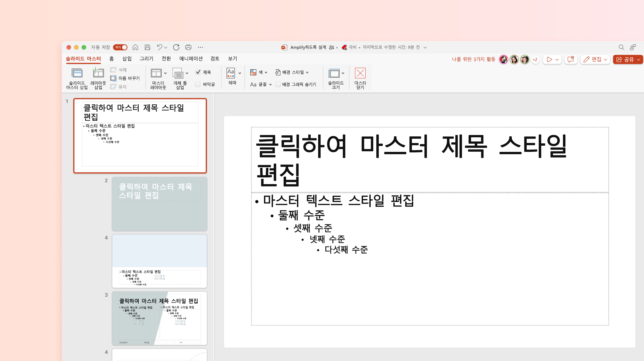Viewport: 644px width, 361px height.
Task: Click the Redo circular arrow icon
Action: (x=176, y=47)
